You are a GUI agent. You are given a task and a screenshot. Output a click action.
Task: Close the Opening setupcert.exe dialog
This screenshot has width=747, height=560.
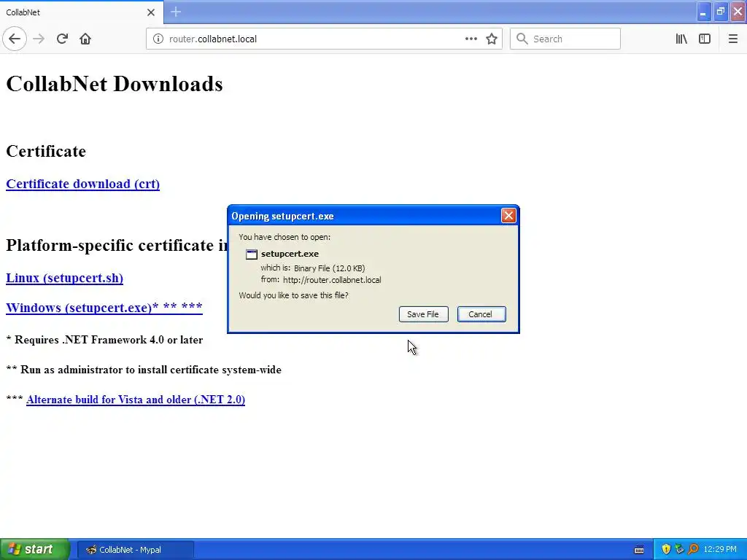click(x=508, y=216)
